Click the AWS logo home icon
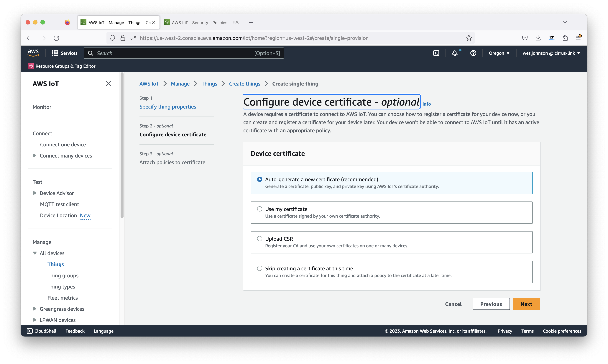 [x=33, y=53]
